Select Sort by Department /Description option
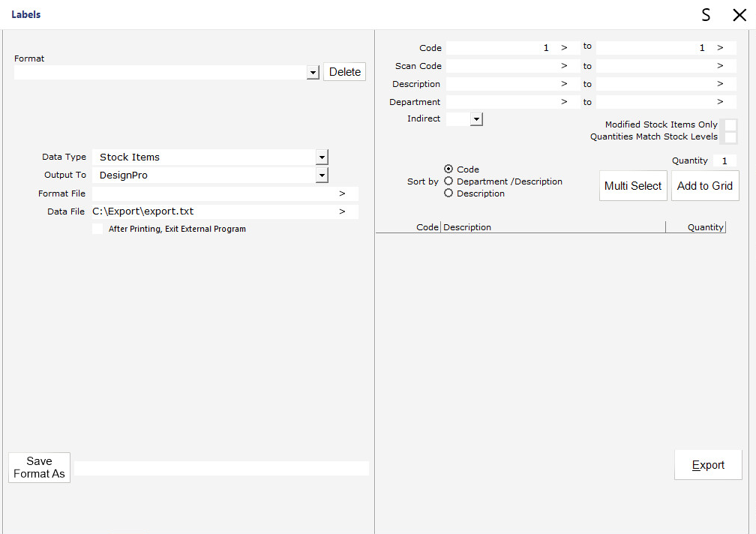Screen dimensions: 756x534 click(x=448, y=181)
